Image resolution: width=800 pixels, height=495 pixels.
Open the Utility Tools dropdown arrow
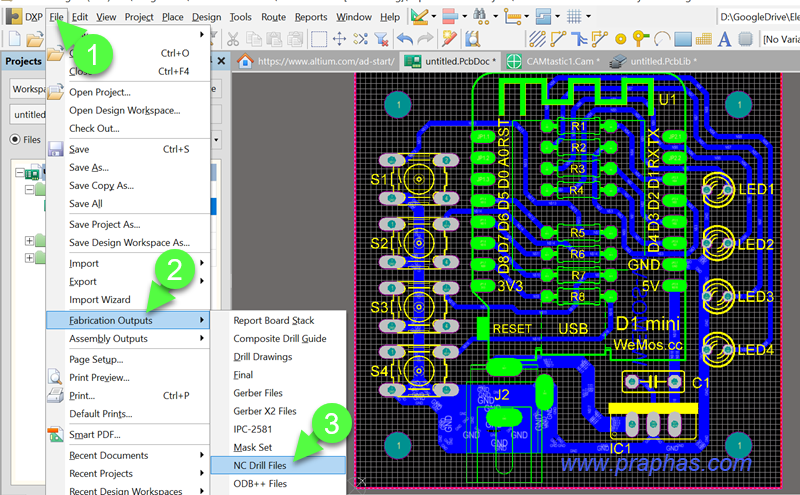pyautogui.click(x=434, y=16)
